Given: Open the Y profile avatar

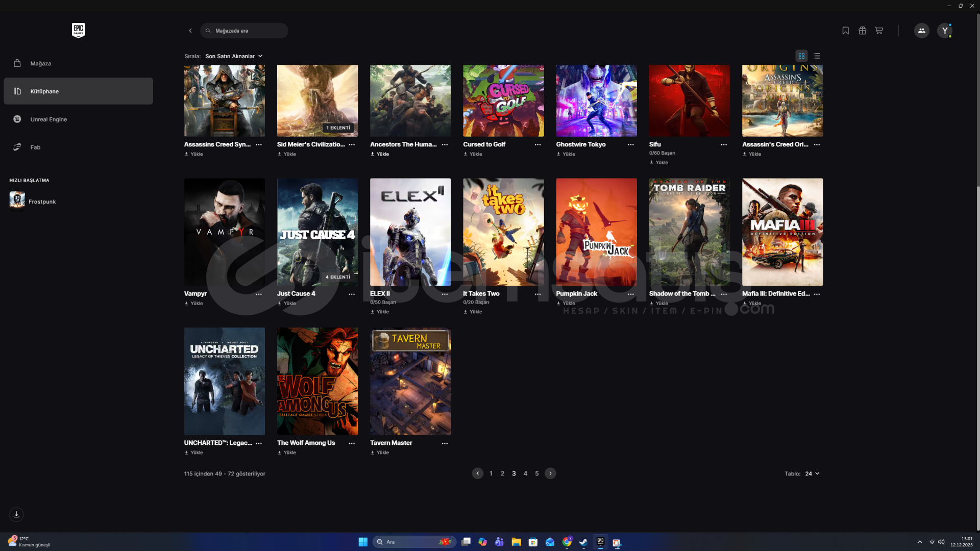Looking at the screenshot, I should pos(945,31).
